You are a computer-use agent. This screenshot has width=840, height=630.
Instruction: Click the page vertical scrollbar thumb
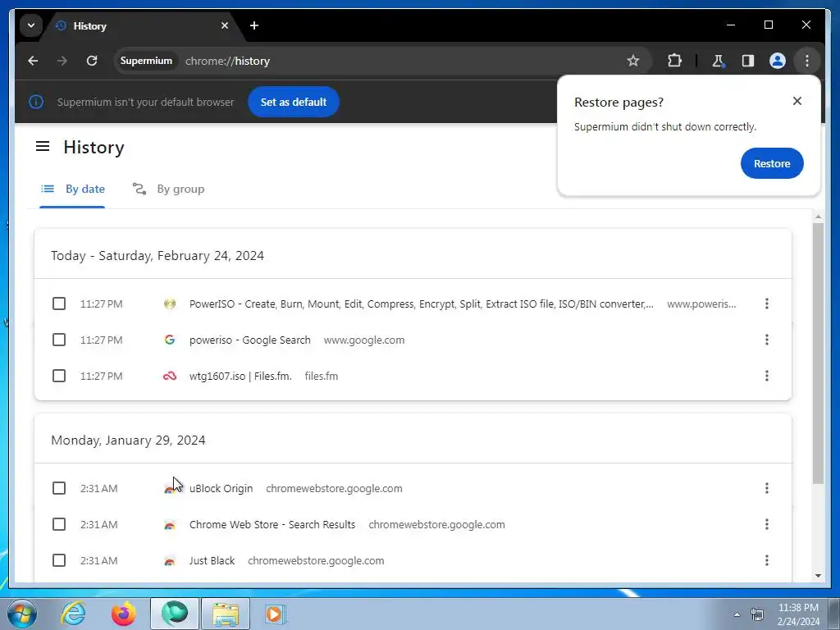point(818,354)
